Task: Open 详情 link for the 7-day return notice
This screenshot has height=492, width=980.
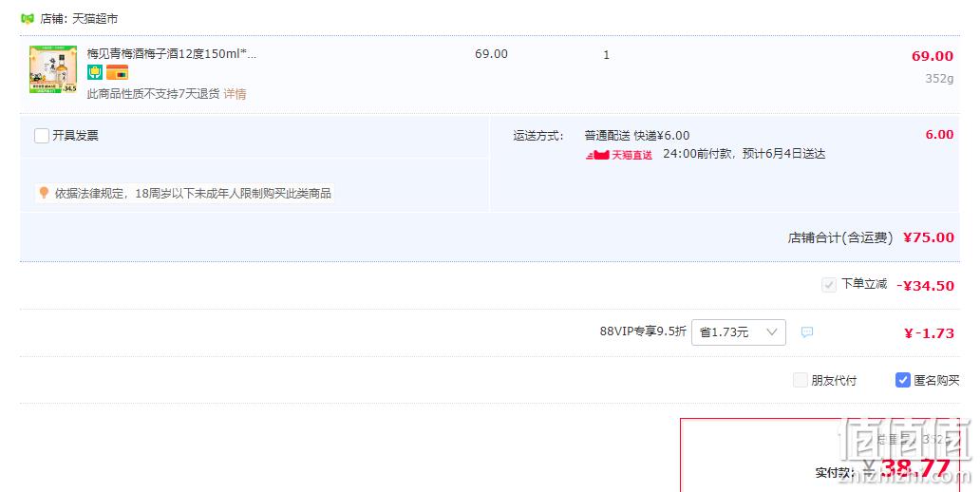Action: point(235,94)
